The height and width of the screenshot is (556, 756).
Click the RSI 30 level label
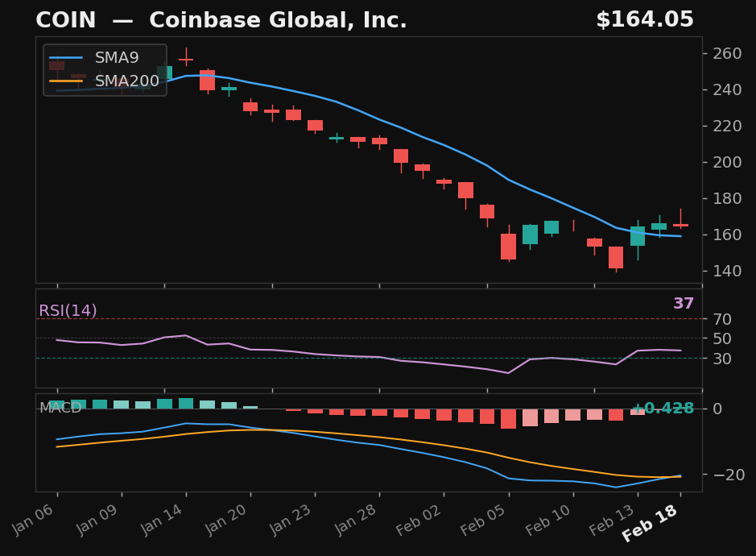[722, 359]
